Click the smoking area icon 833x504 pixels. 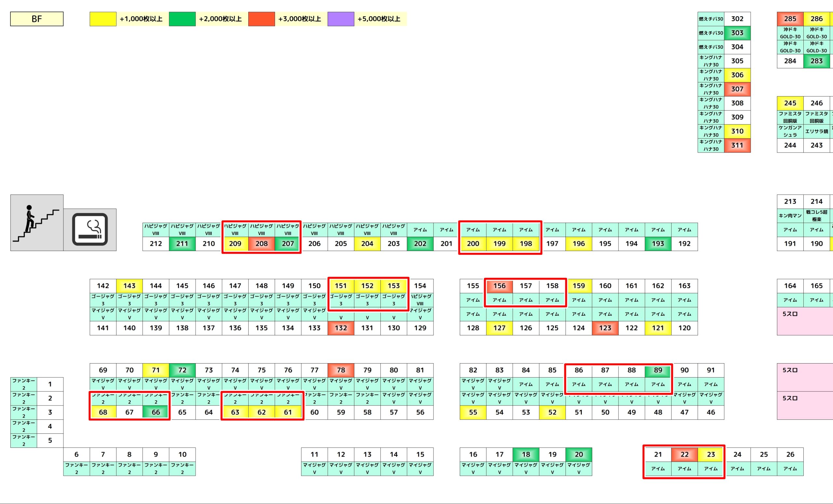90,229
